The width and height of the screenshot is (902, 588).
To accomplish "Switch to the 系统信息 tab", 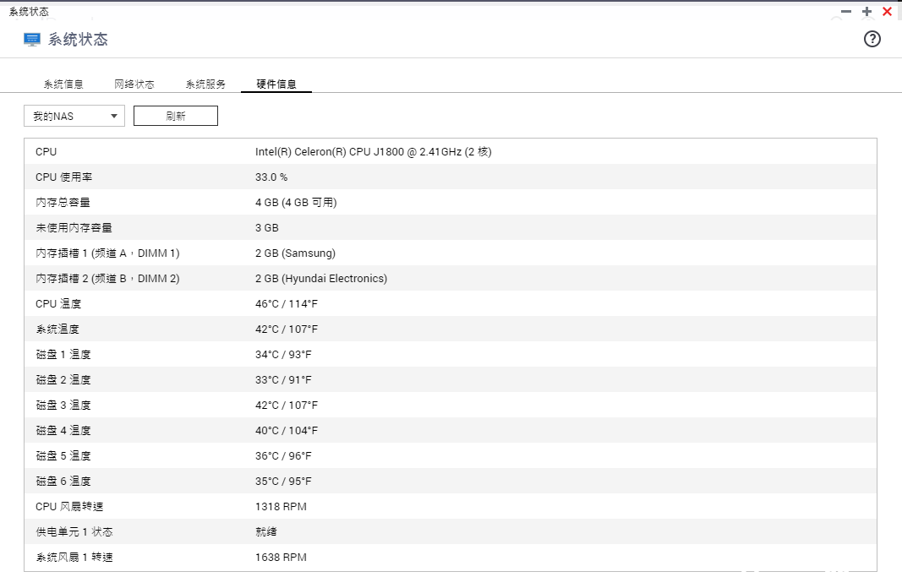I will pos(63,84).
